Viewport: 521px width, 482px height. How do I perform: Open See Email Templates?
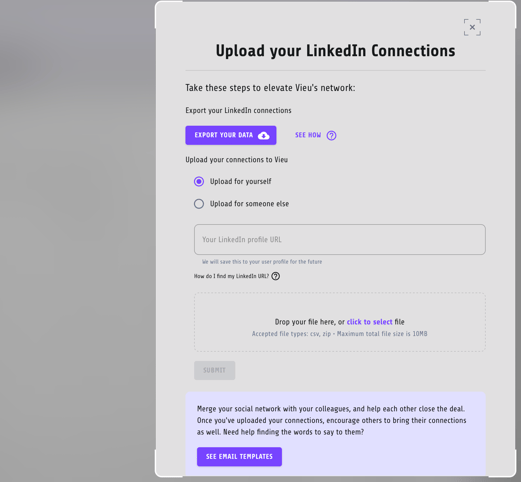(239, 457)
